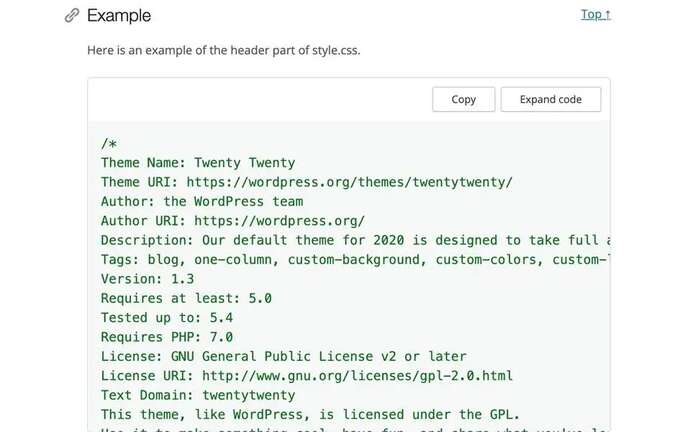The width and height of the screenshot is (691, 432).
Task: Click the Requires PHP: 7.0 line
Action: pos(167,337)
